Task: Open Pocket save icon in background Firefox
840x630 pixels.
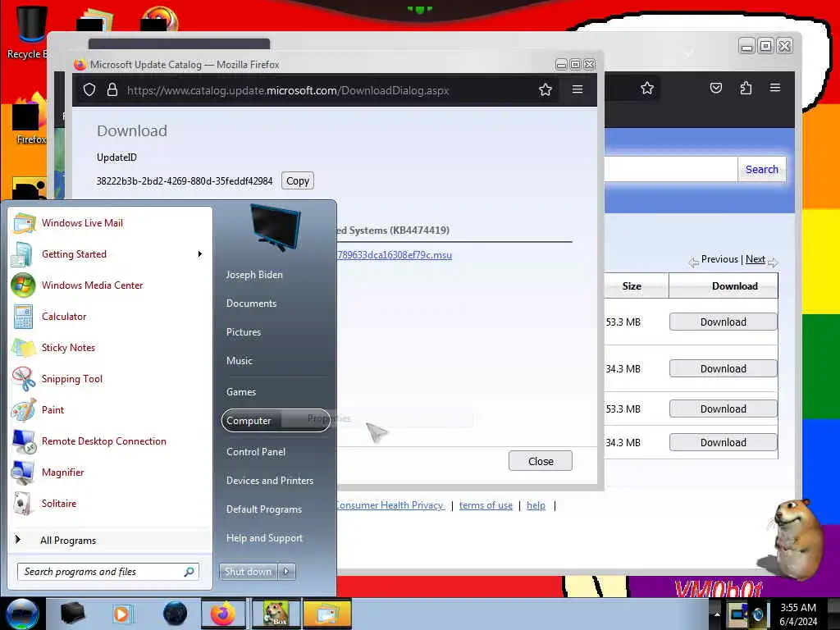Action: (715, 88)
